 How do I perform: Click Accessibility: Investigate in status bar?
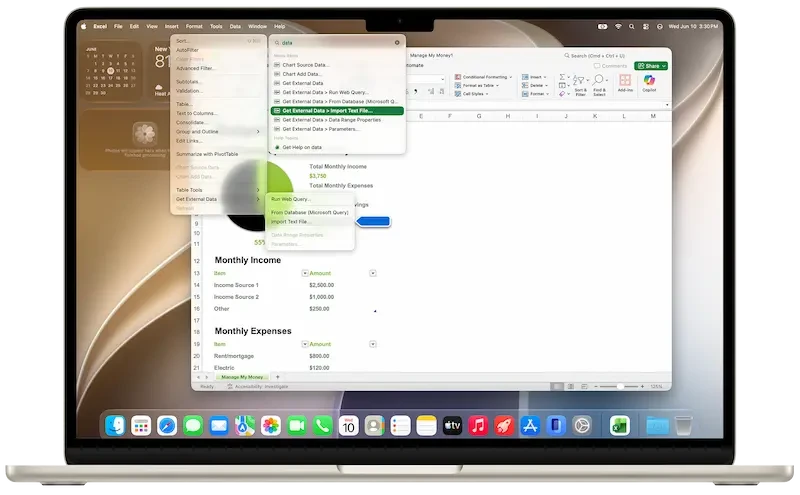coord(258,387)
